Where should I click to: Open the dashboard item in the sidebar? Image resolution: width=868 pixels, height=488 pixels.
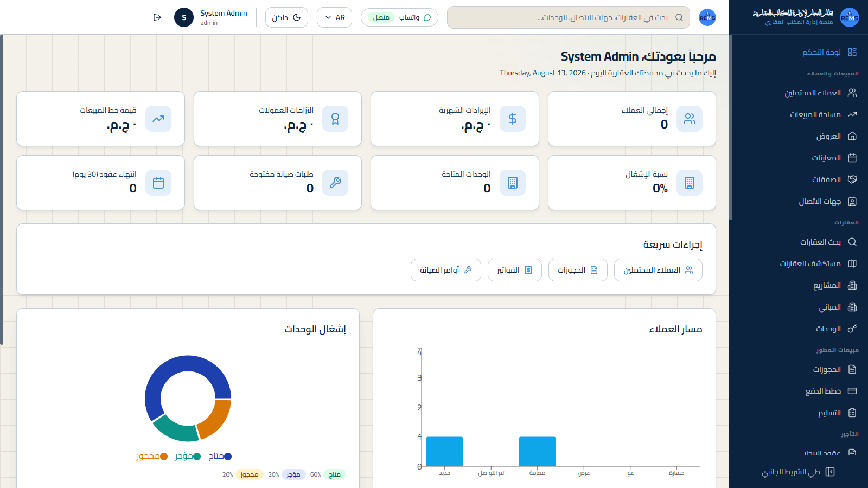pos(829,52)
